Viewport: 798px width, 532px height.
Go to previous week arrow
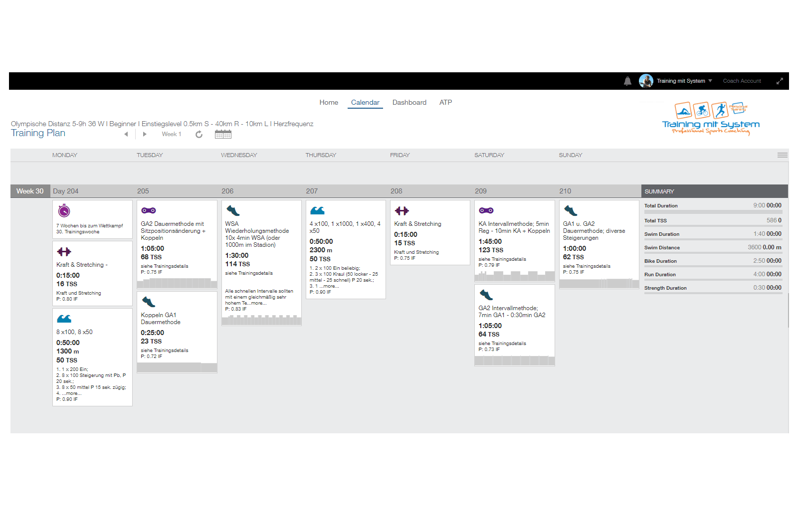[126, 134]
